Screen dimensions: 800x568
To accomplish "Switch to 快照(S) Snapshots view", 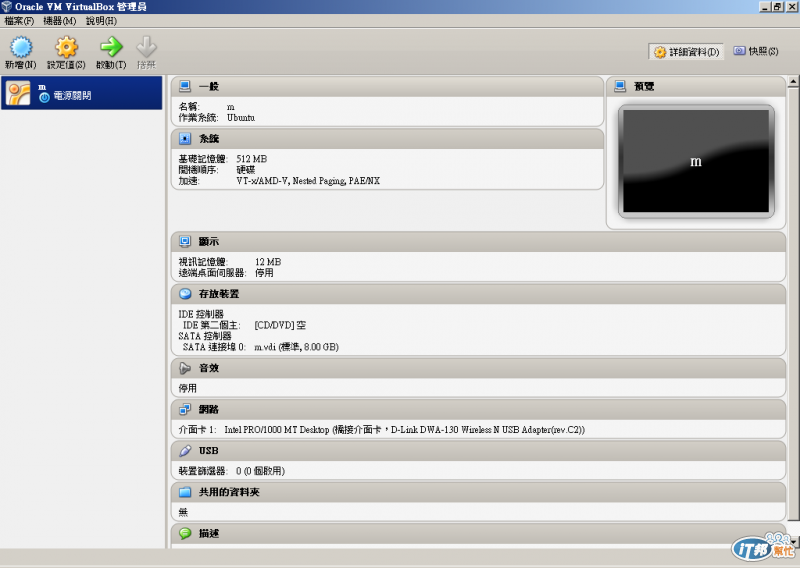I will click(756, 51).
